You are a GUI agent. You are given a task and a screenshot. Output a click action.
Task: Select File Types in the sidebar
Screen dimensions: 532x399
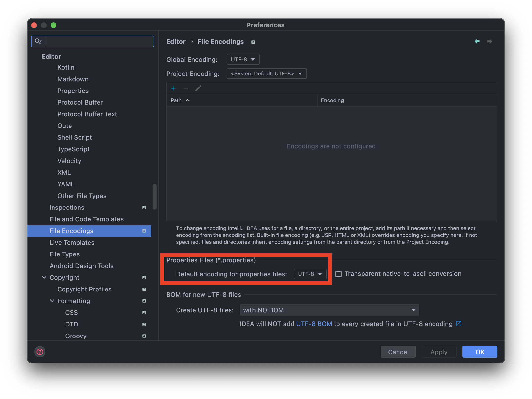[65, 254]
